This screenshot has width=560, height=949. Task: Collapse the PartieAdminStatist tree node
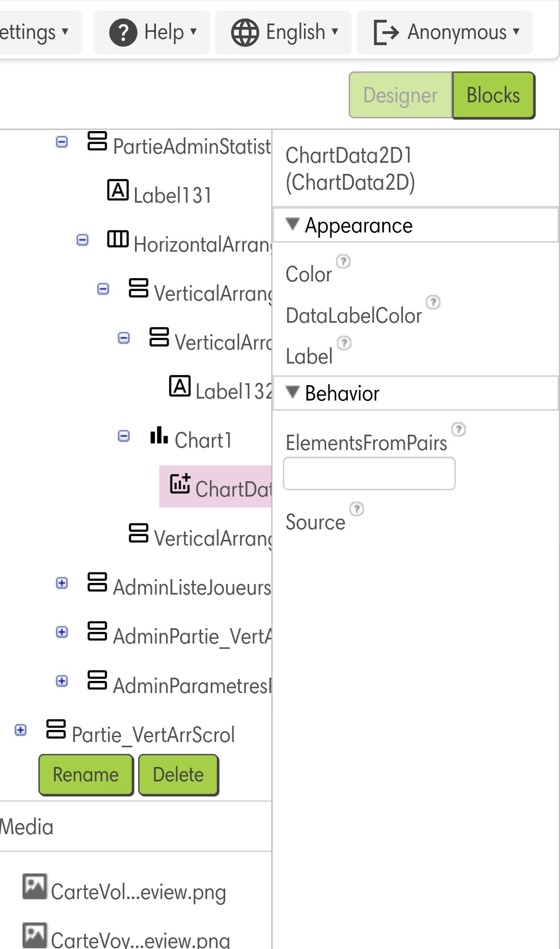click(62, 142)
